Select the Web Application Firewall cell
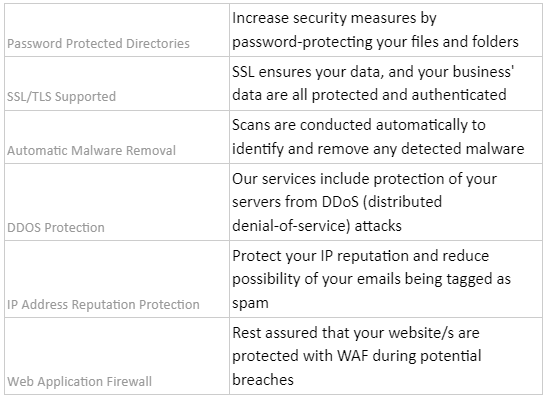Image resolution: width=546 pixels, height=399 pixels. pyautogui.click(x=117, y=356)
